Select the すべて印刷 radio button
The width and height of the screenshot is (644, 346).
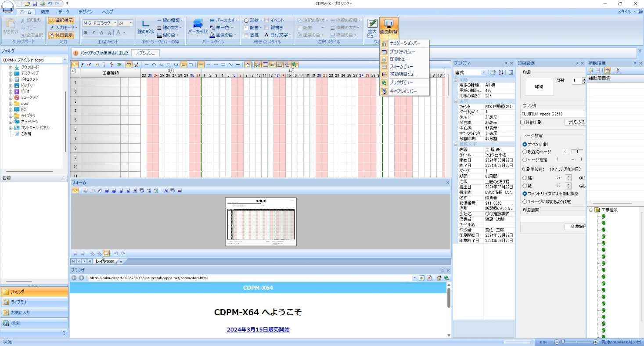pos(525,144)
